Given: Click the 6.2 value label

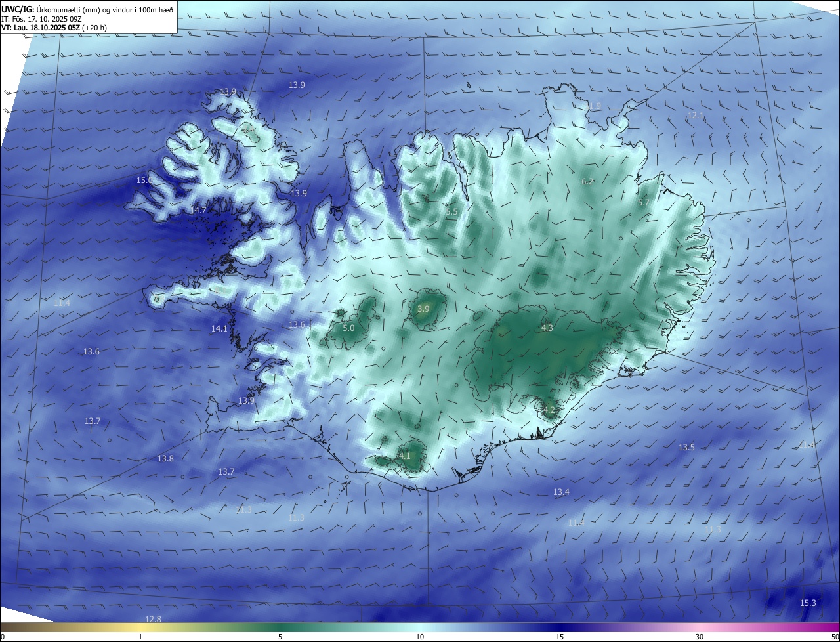Looking at the screenshot, I should 588,181.
